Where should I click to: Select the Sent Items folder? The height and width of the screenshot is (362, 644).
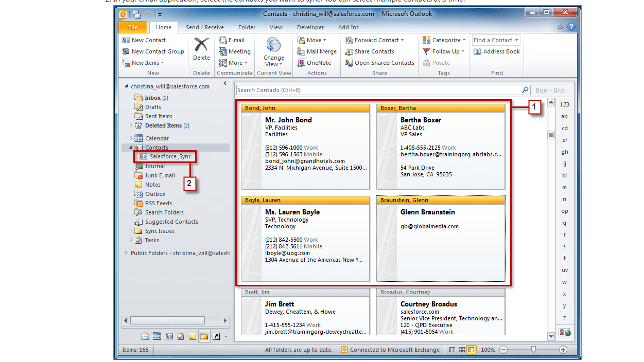coord(153,116)
